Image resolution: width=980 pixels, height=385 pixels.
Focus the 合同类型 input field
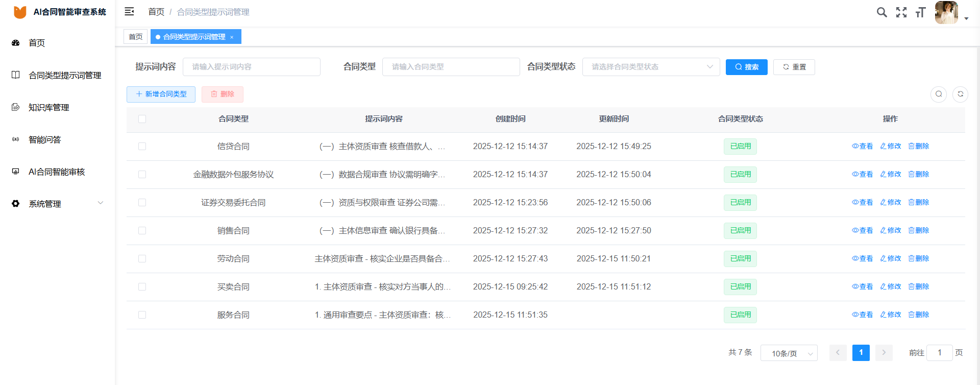451,67
